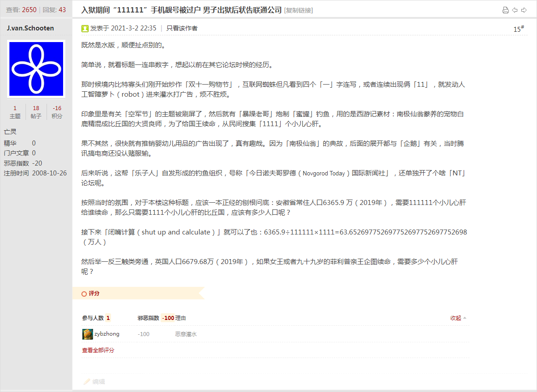537x392 pixels.
Task: Click 查看全部评分 to see all ratings
Action: pyautogui.click(x=98, y=350)
